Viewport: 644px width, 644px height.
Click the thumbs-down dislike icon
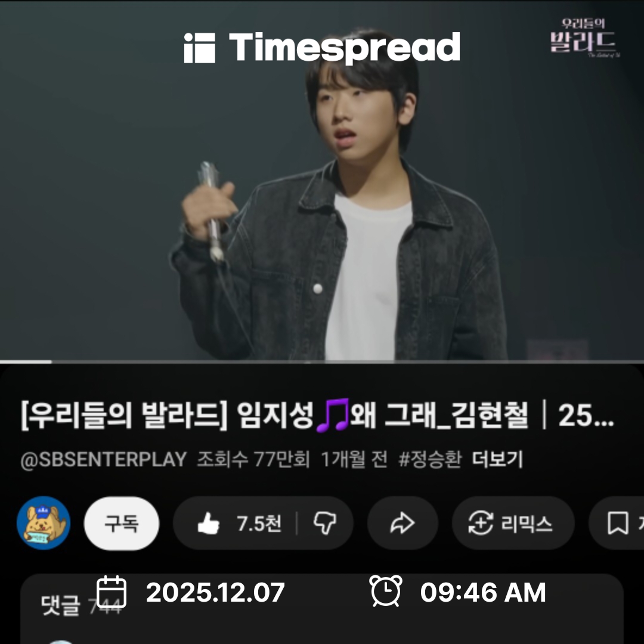point(325,524)
